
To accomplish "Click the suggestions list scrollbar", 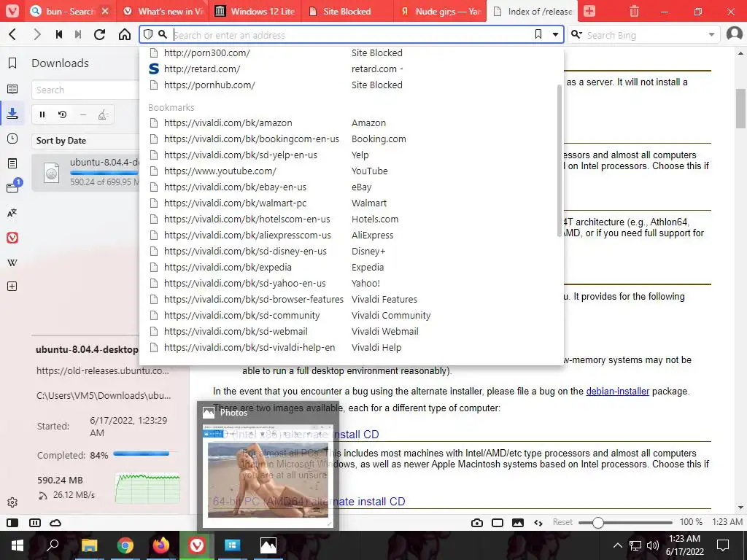I will pos(560,160).
